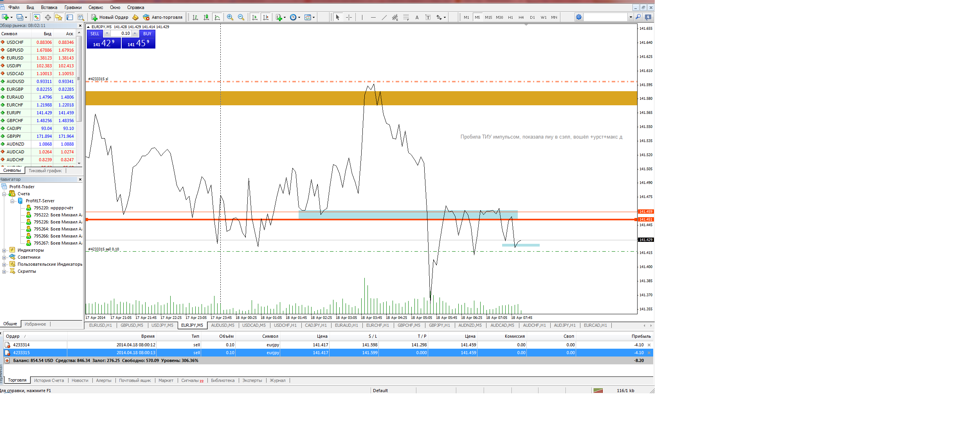Toggle the Navigator folder-star icon

(59, 17)
